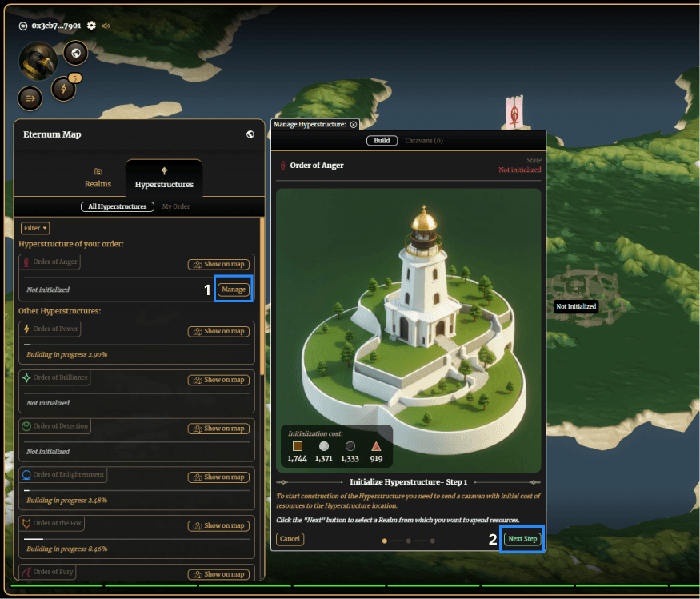Click the Not Initialized map label
This screenshot has height=599, width=700.
click(x=576, y=306)
